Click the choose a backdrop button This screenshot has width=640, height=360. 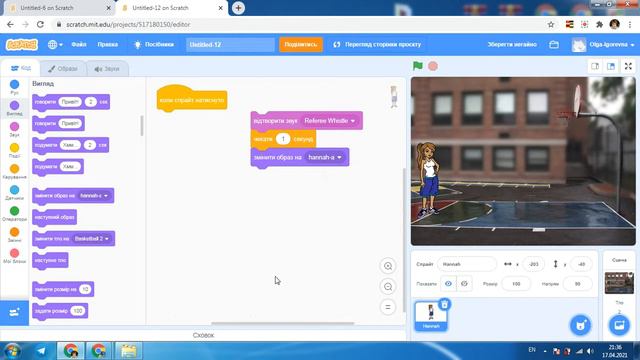[x=619, y=325]
